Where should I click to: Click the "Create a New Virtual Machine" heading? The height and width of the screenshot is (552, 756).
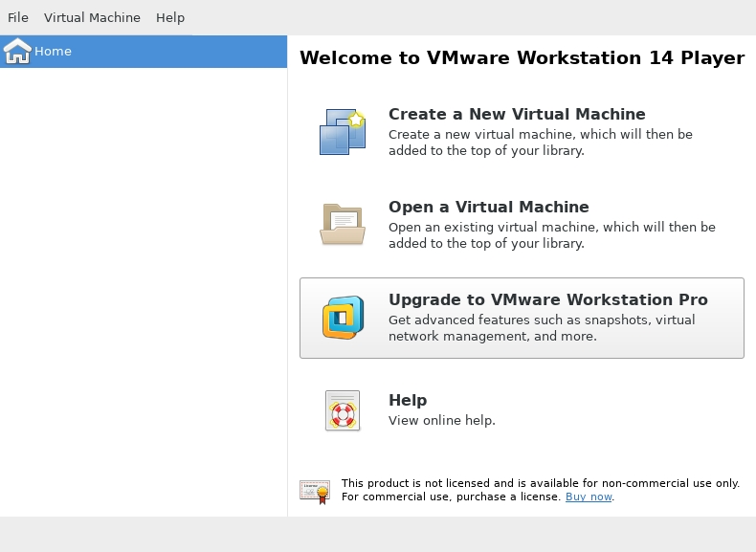(517, 115)
